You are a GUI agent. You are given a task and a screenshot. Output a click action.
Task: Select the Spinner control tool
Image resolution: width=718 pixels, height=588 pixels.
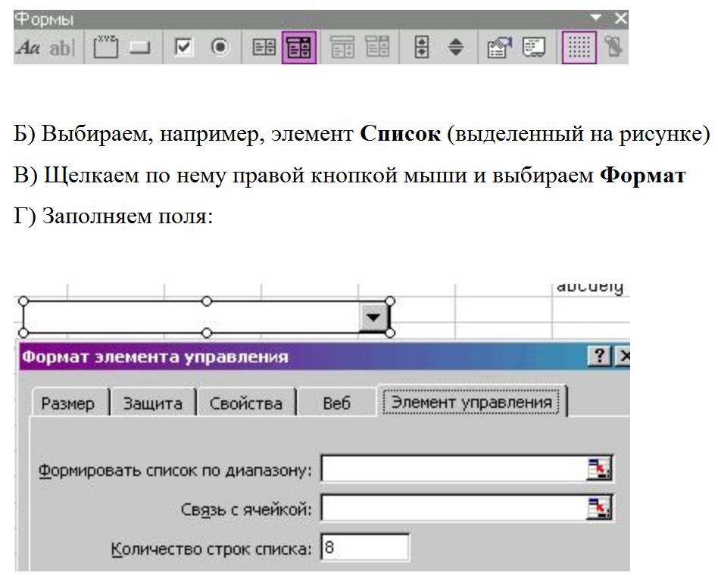click(x=456, y=47)
